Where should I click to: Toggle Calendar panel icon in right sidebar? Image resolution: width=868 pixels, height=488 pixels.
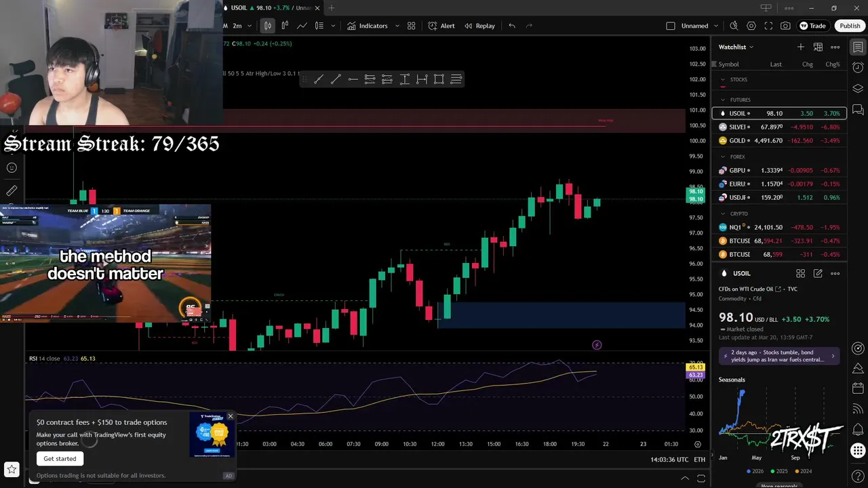click(858, 389)
